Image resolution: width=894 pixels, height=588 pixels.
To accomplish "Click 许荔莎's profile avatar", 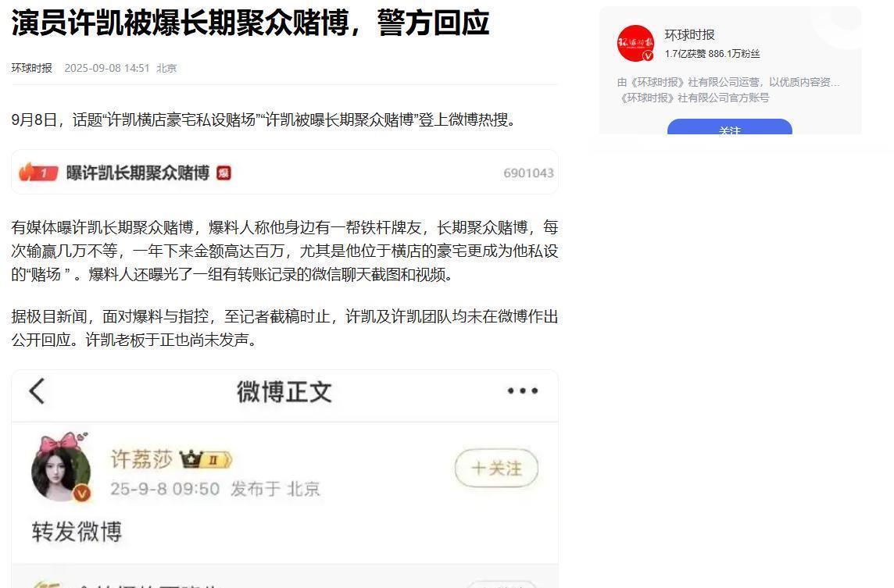I will click(61, 467).
